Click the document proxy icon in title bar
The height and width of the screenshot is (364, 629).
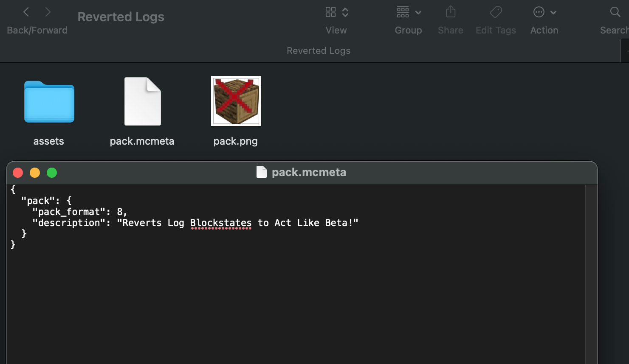[x=262, y=172]
